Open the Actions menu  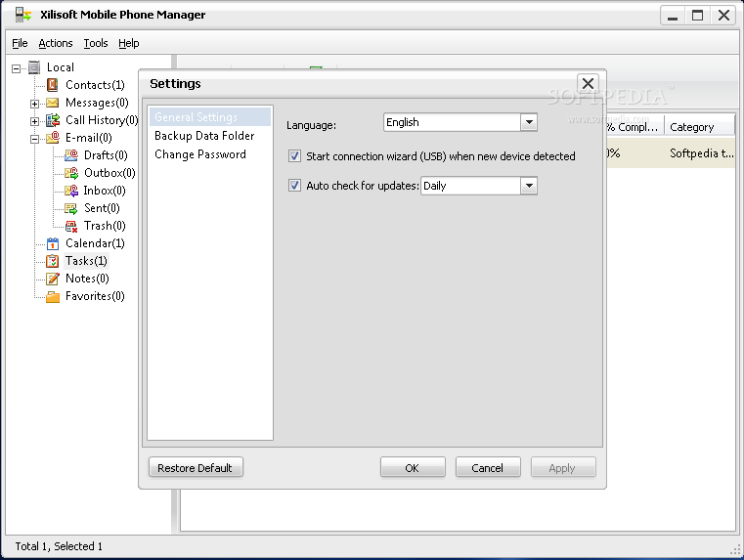[56, 43]
